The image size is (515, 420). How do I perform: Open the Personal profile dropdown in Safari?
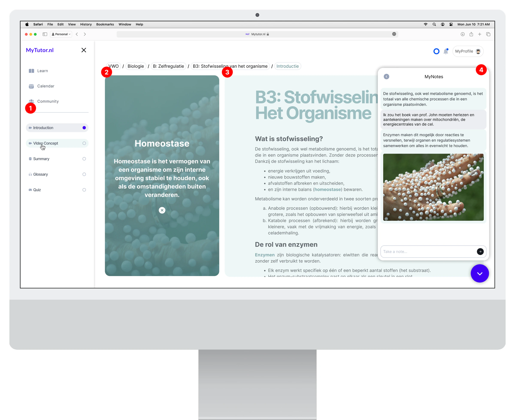(x=61, y=34)
